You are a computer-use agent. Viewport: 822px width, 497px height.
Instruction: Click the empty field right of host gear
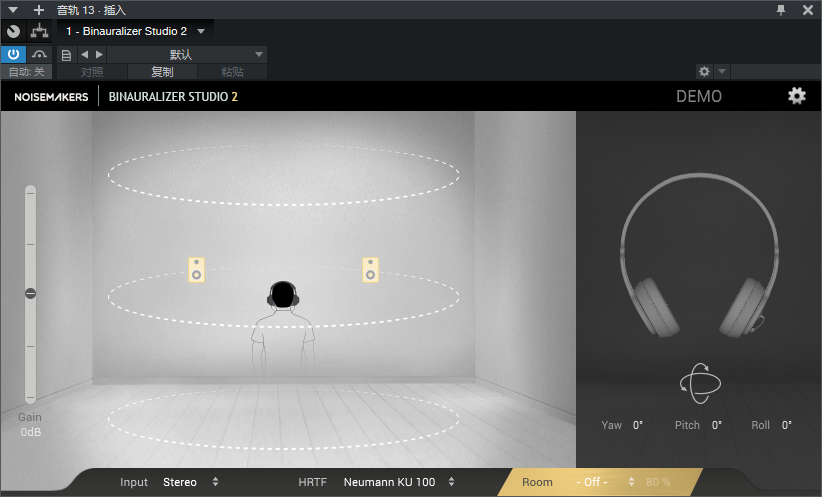click(775, 71)
